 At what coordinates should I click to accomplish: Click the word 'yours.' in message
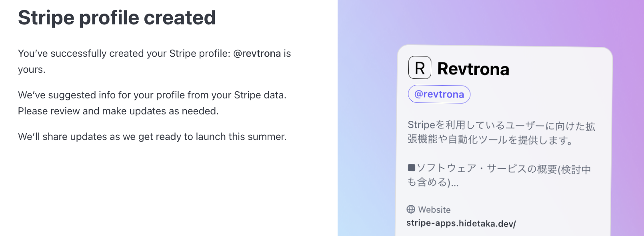pyautogui.click(x=32, y=70)
